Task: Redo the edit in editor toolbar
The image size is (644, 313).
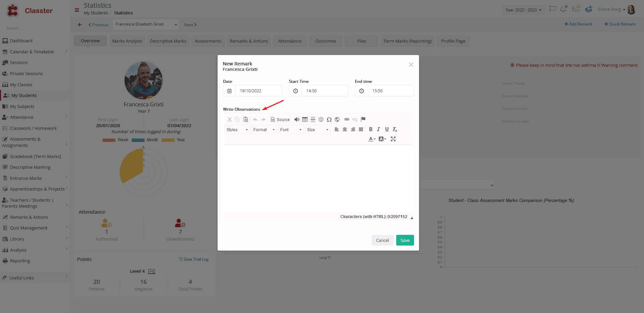Action: pyautogui.click(x=263, y=119)
